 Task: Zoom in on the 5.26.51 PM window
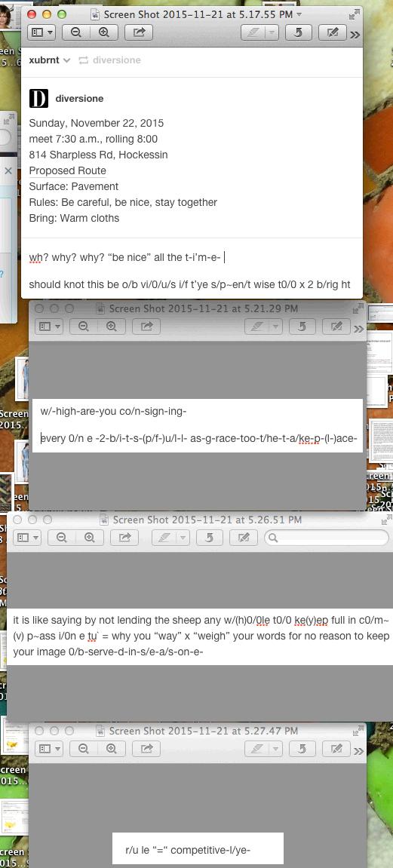pos(89,537)
